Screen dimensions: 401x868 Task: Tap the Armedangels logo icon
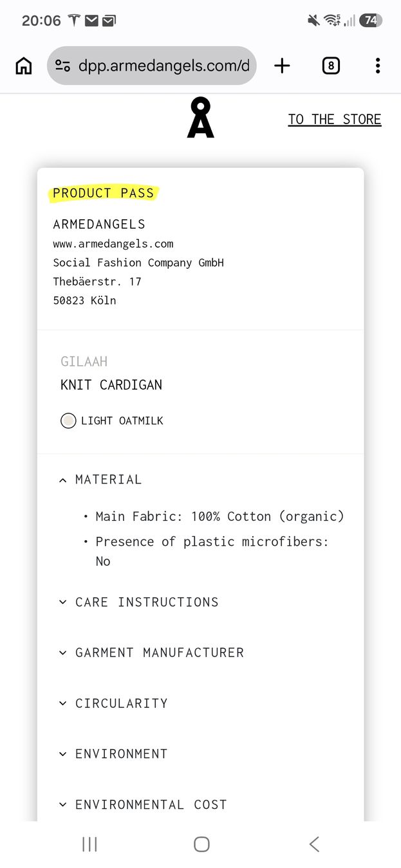pyautogui.click(x=201, y=118)
